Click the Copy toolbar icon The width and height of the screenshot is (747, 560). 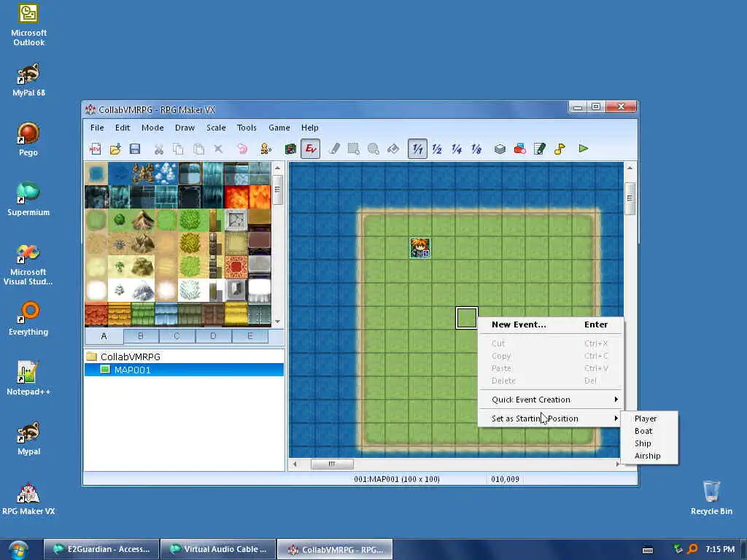(x=178, y=149)
